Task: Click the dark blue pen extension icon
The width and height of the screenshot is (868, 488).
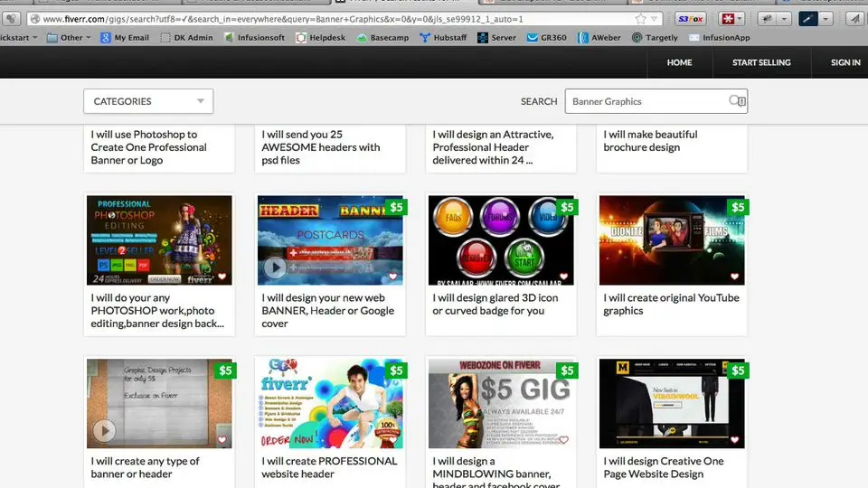Action: 807,19
